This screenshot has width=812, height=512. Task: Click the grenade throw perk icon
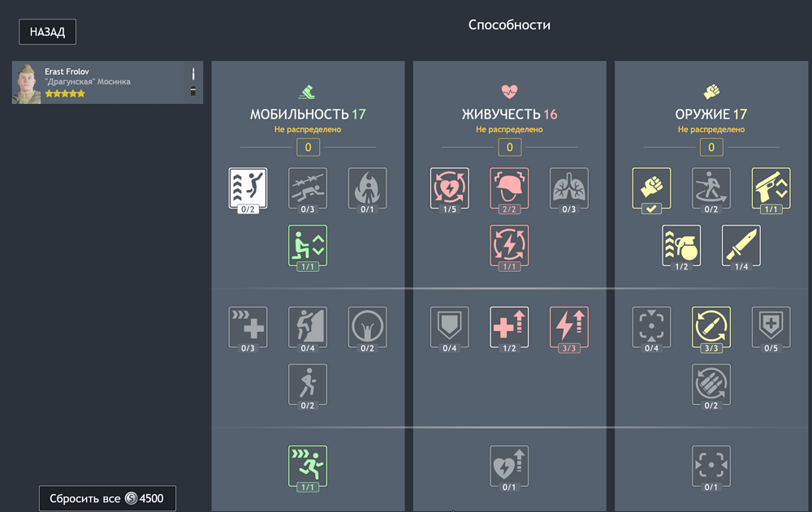tap(681, 246)
